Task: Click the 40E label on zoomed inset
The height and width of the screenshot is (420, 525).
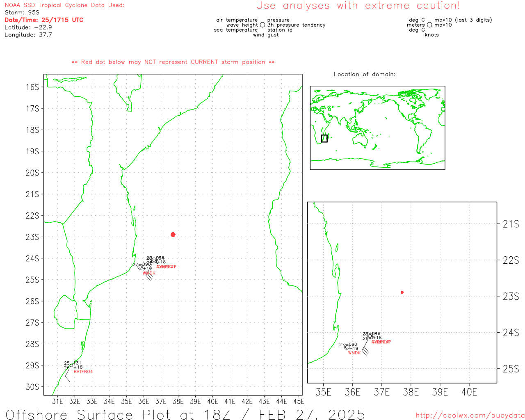Action: pyautogui.click(x=469, y=392)
